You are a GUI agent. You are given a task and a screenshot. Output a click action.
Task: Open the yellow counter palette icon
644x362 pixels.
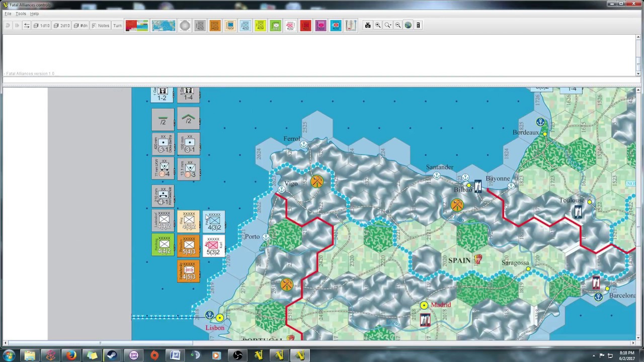[260, 25]
